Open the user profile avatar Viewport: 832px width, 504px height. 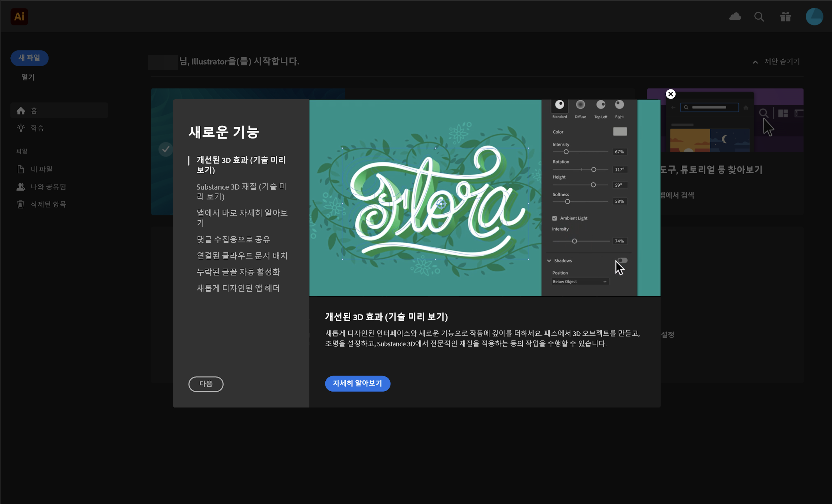coord(814,17)
